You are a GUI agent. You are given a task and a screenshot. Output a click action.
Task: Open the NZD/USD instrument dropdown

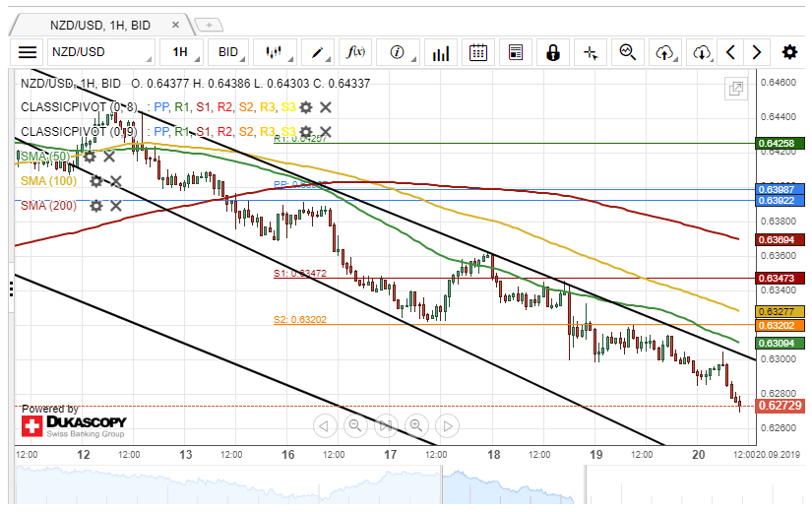pyautogui.click(x=101, y=52)
